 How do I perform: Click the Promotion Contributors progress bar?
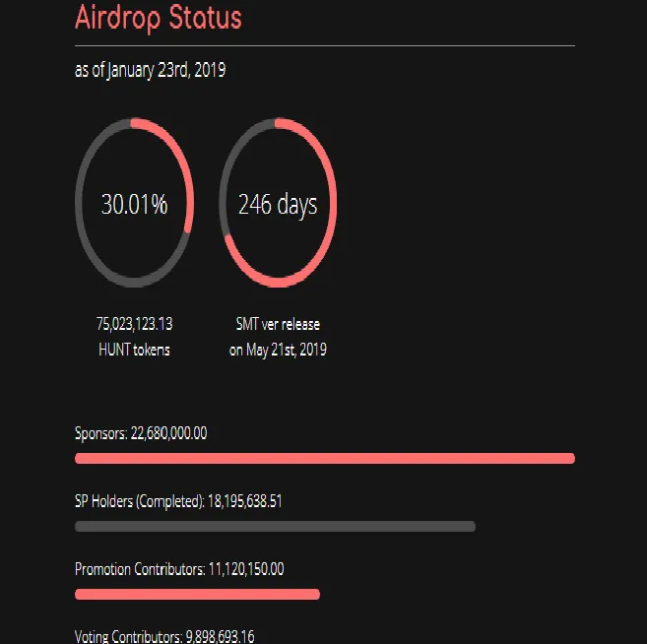197,595
